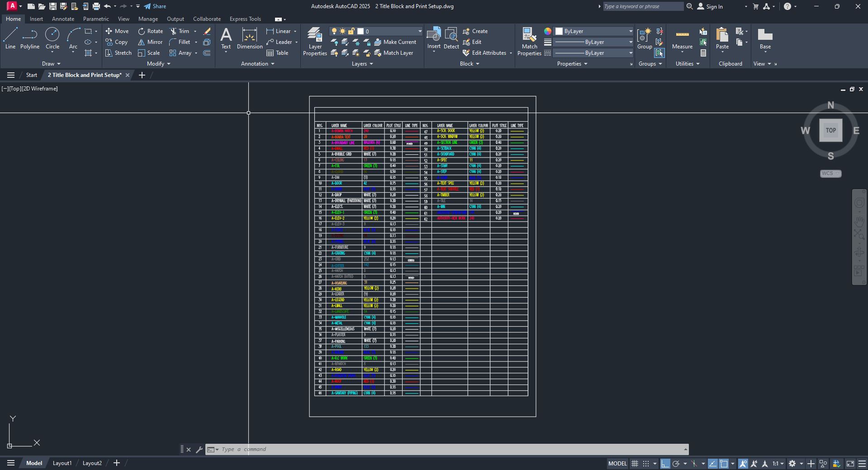Toggle polar tracking icon
This screenshot has width=868, height=470.
pyautogui.click(x=676, y=464)
